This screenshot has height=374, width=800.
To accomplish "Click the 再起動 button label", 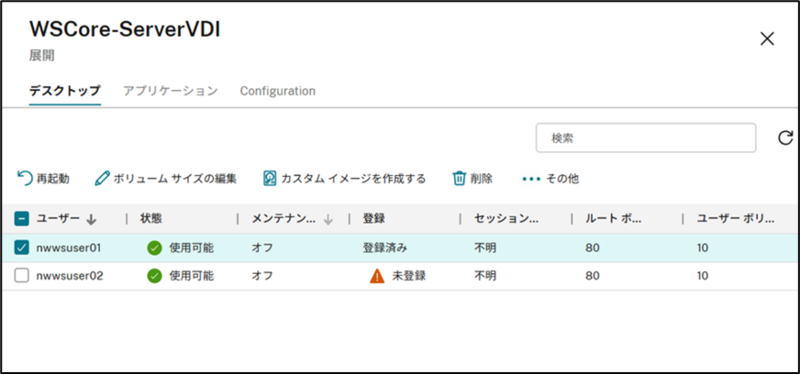I will 53,179.
